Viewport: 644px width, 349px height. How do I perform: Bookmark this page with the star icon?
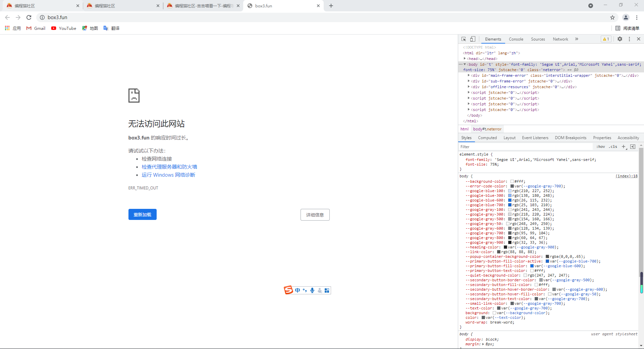612,17
